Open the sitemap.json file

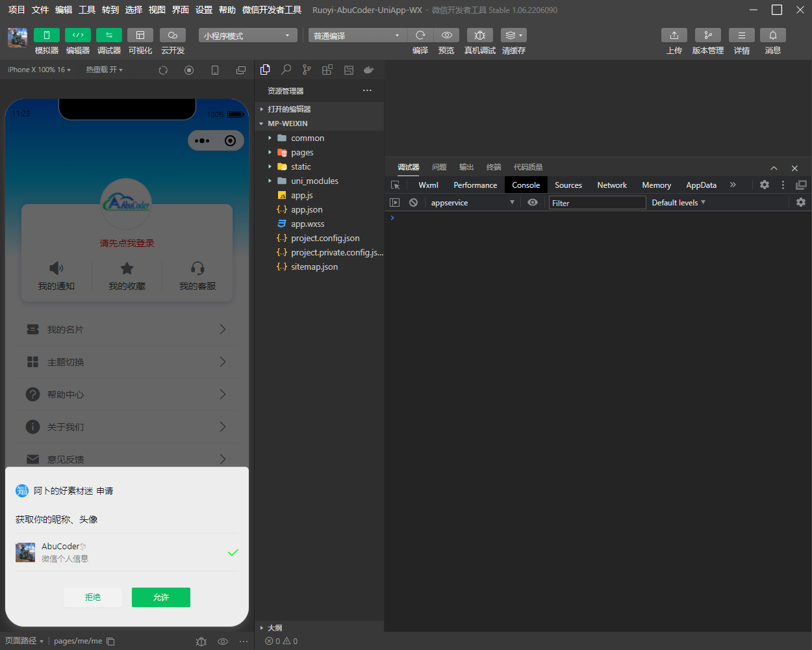coord(319,266)
